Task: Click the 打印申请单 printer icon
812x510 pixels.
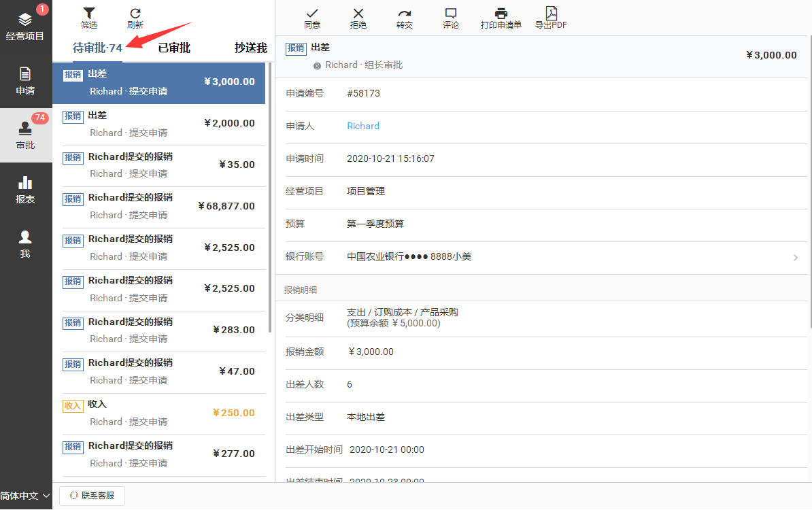Action: [x=501, y=14]
